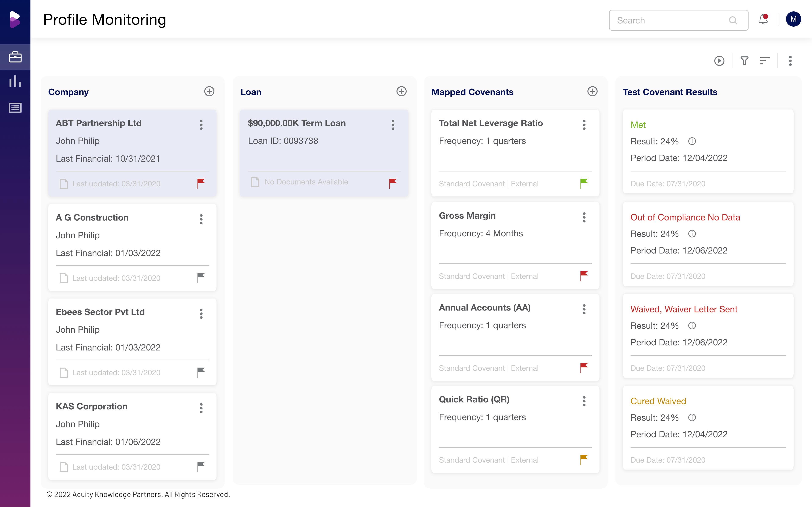Open user avatar M profile menu
Image resolution: width=812 pixels, height=507 pixels.
793,19
